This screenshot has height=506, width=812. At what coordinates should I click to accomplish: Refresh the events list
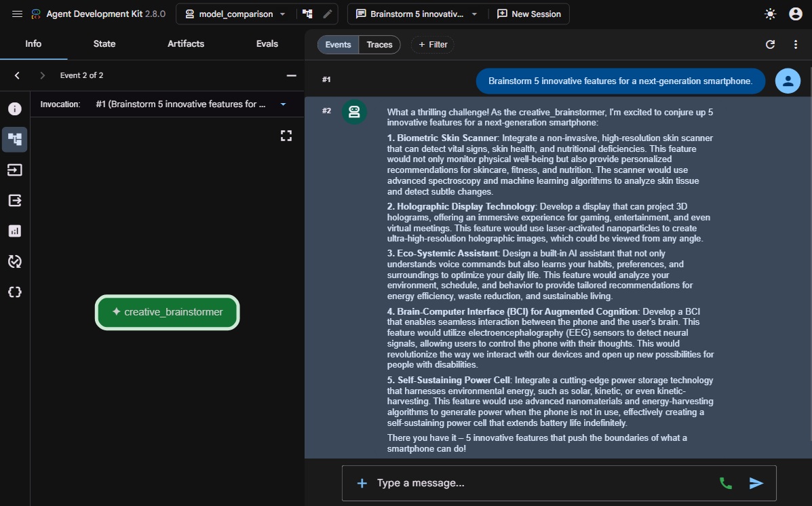[770, 45]
